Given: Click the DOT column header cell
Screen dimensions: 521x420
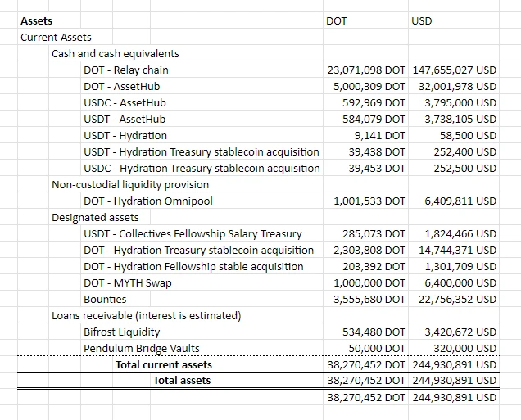Looking at the screenshot, I should [336, 20].
